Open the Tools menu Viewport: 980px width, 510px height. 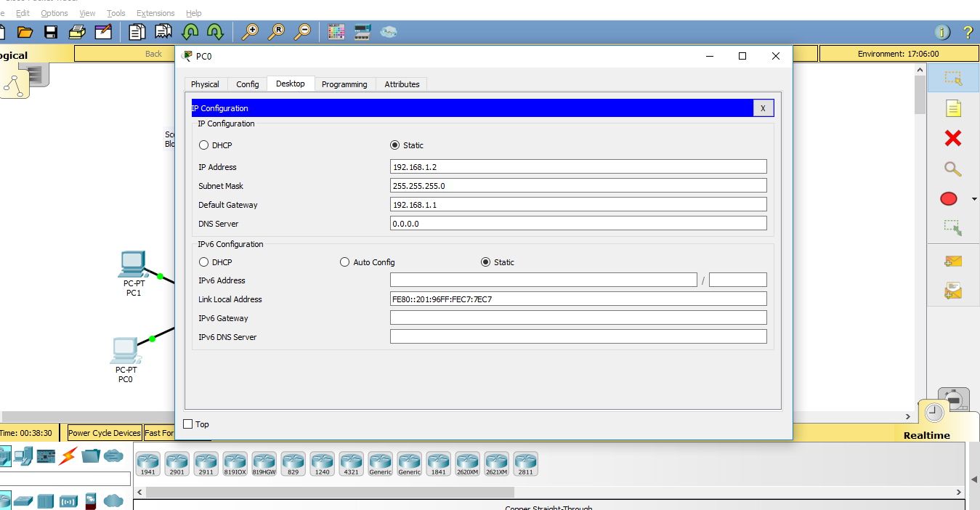point(116,13)
